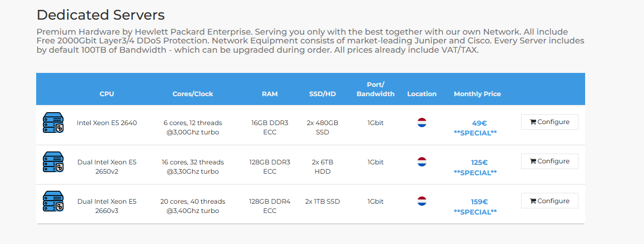Click the Cores/Clock column header

click(193, 94)
